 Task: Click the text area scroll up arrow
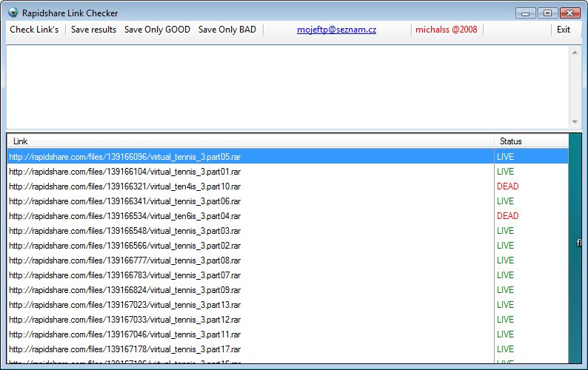click(x=575, y=53)
